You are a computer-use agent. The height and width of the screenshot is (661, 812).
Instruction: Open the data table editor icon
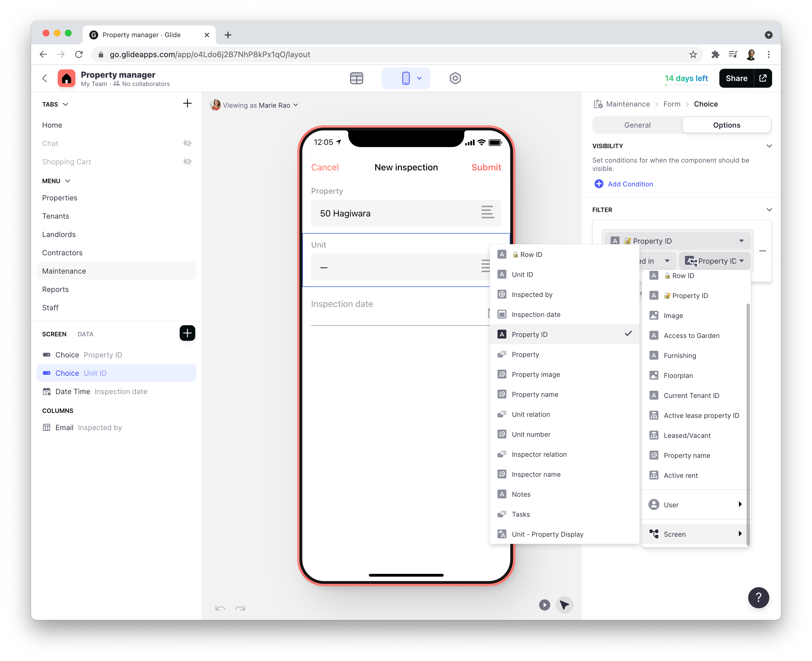pyautogui.click(x=356, y=79)
